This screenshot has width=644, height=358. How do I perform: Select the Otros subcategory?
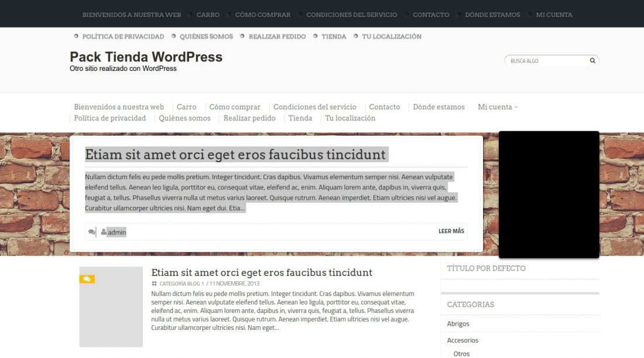coord(461,354)
